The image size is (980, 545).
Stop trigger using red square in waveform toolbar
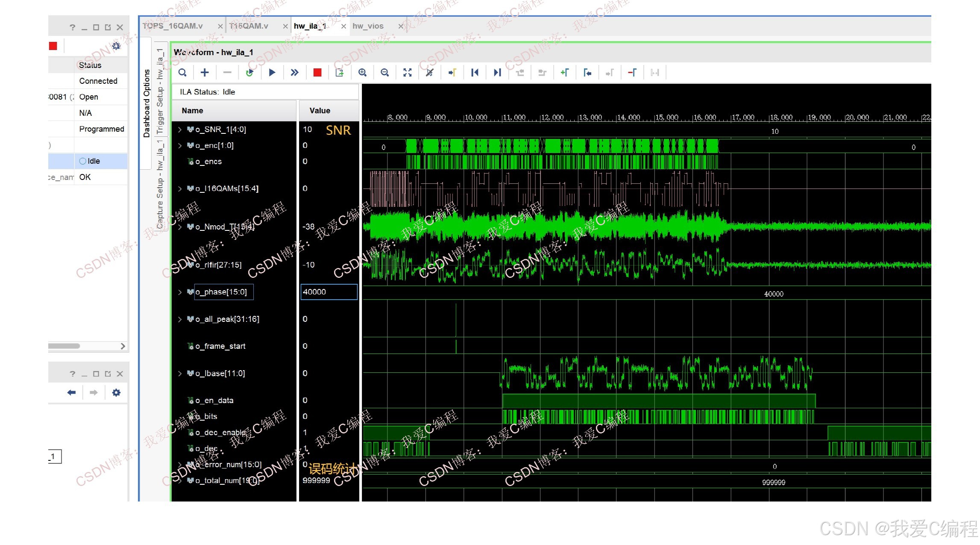pos(317,73)
